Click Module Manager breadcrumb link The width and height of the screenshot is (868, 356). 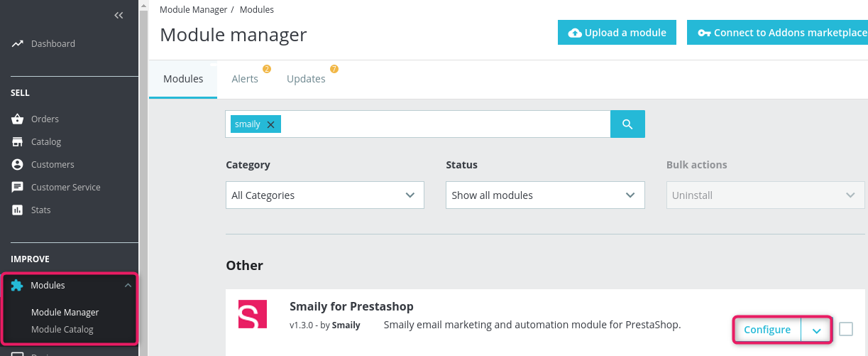click(194, 10)
